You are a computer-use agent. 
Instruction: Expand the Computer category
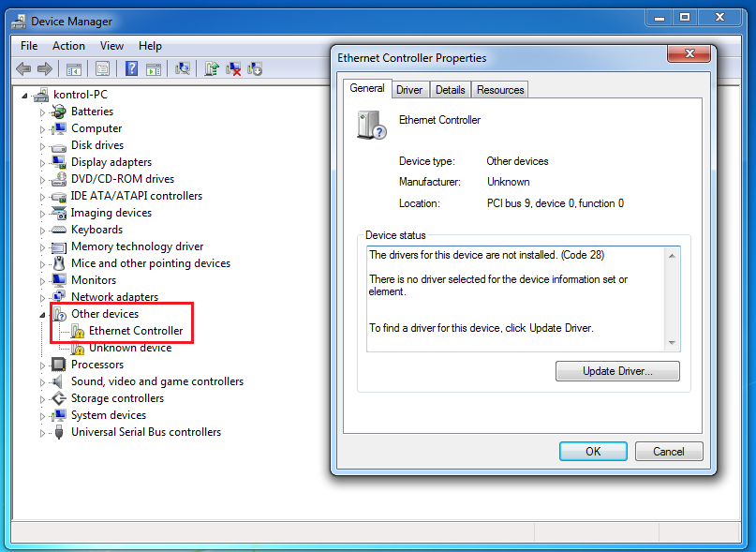coord(42,129)
